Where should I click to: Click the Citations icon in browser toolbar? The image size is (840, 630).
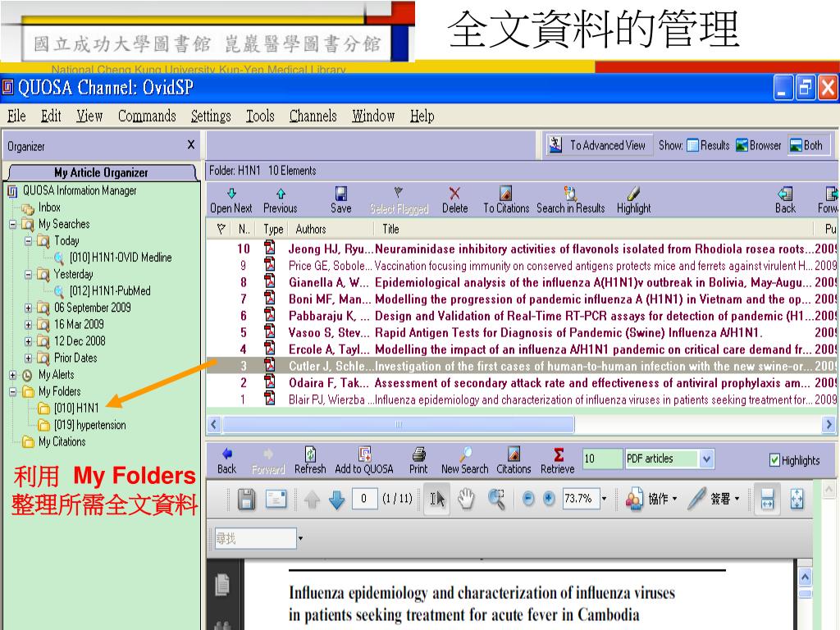coord(514,454)
